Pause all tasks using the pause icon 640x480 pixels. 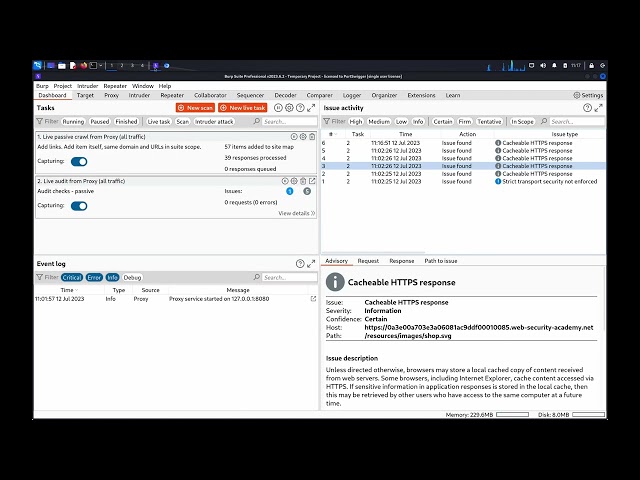pos(278,108)
